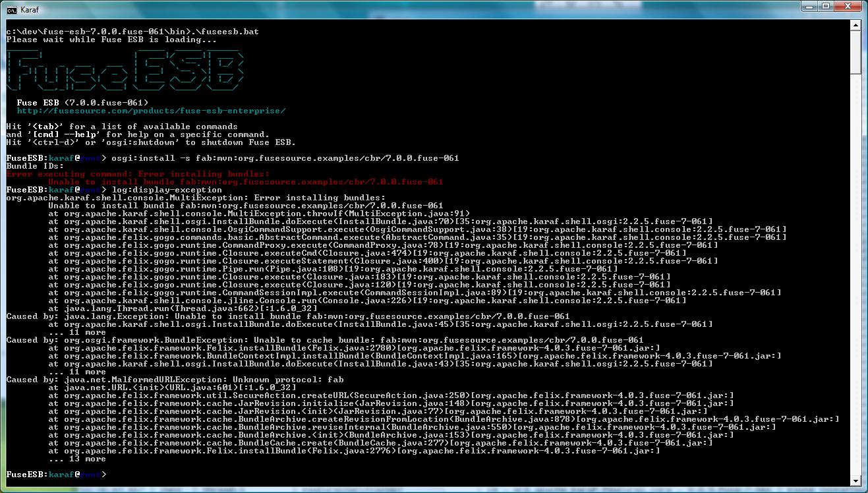
Task: Click the 'InstallBundle.java:70' stack trace line
Action: 380,221
